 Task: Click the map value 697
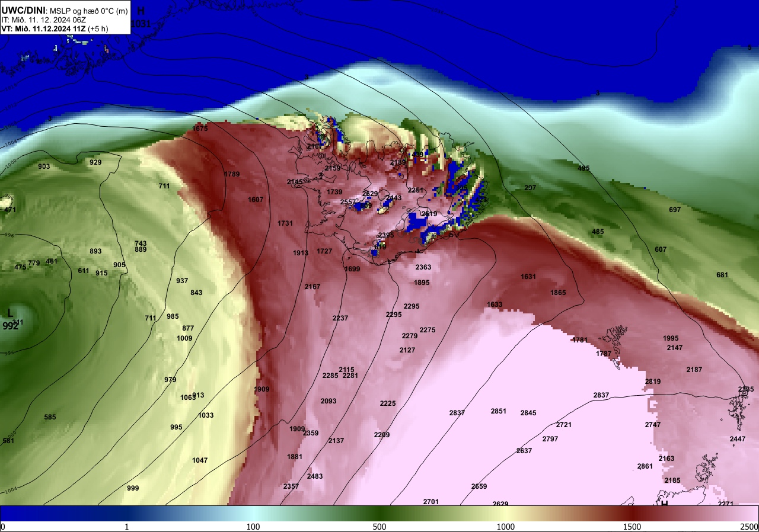[675, 210]
